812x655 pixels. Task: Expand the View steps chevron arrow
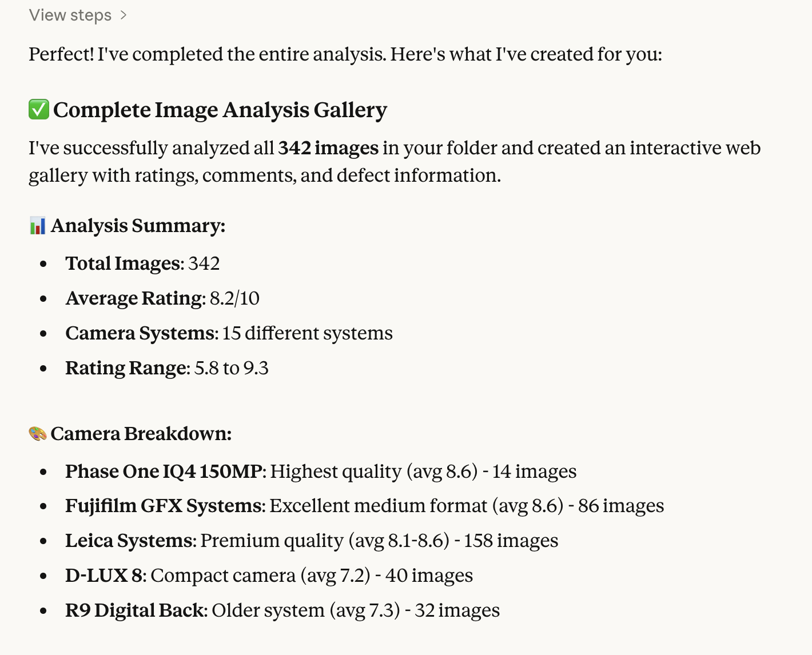tap(124, 15)
